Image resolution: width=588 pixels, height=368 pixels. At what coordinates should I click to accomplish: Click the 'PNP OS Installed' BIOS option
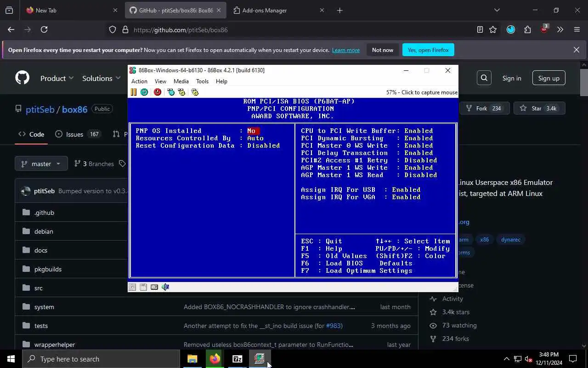click(x=169, y=131)
